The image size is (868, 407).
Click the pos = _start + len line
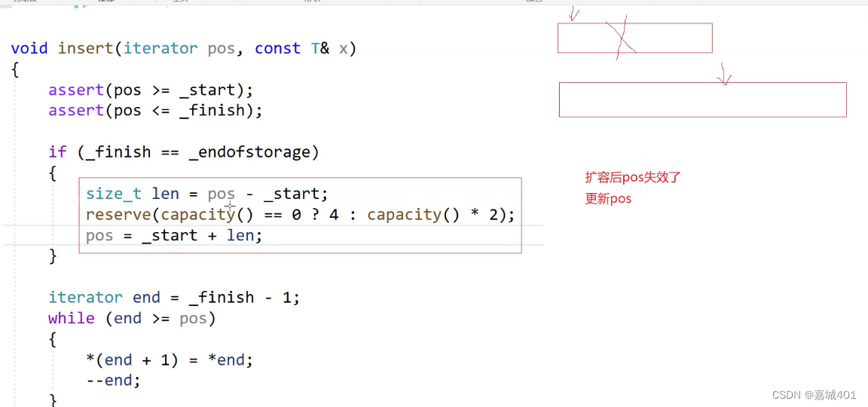(174, 236)
